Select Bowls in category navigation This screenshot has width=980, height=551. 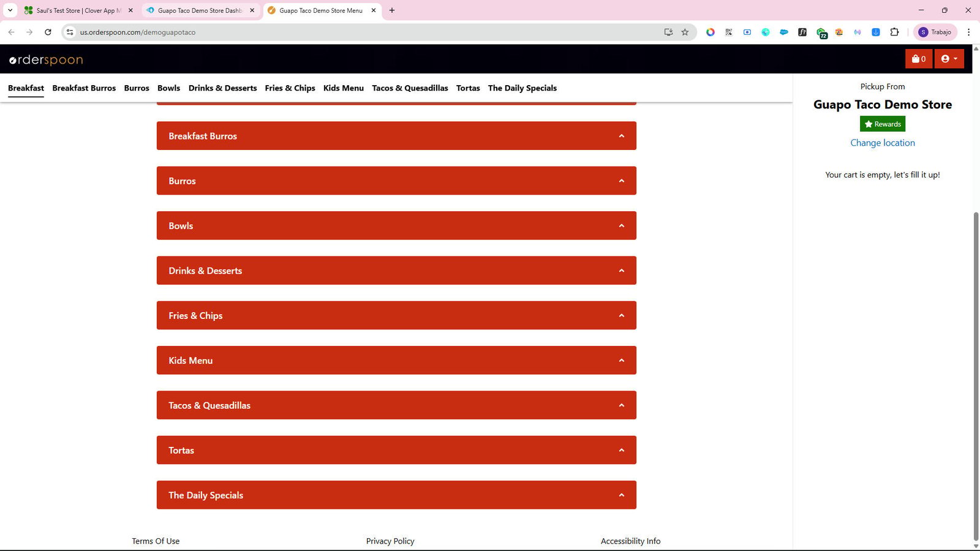168,88
